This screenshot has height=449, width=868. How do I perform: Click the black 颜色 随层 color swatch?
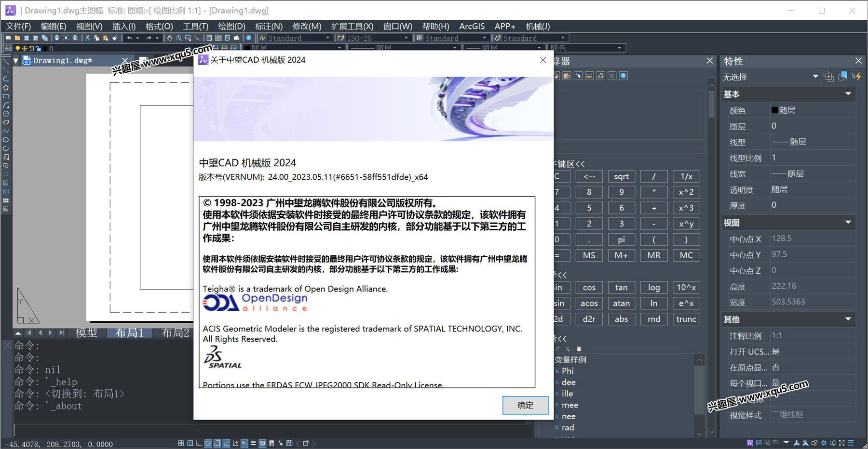point(775,110)
